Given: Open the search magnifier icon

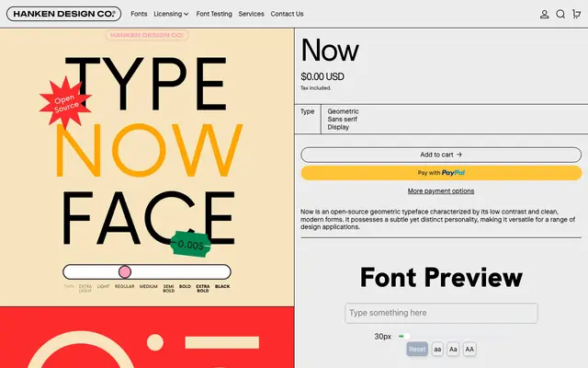Looking at the screenshot, I should (560, 15).
